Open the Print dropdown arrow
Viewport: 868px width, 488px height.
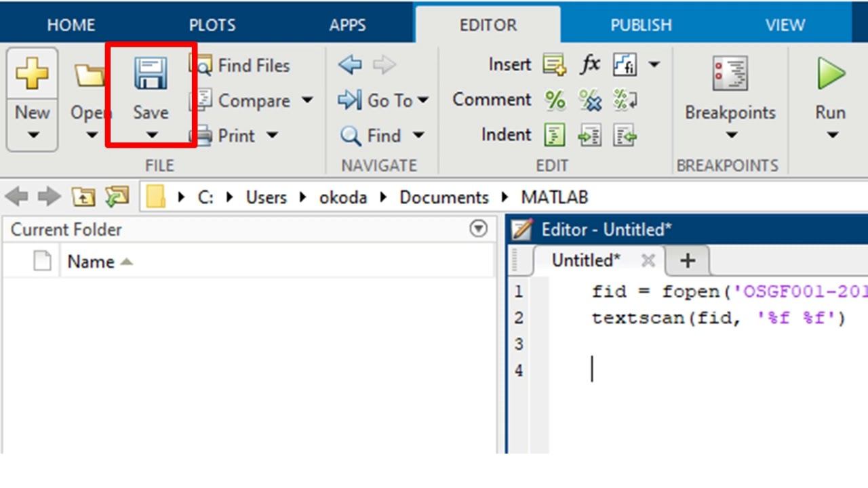[x=272, y=136]
